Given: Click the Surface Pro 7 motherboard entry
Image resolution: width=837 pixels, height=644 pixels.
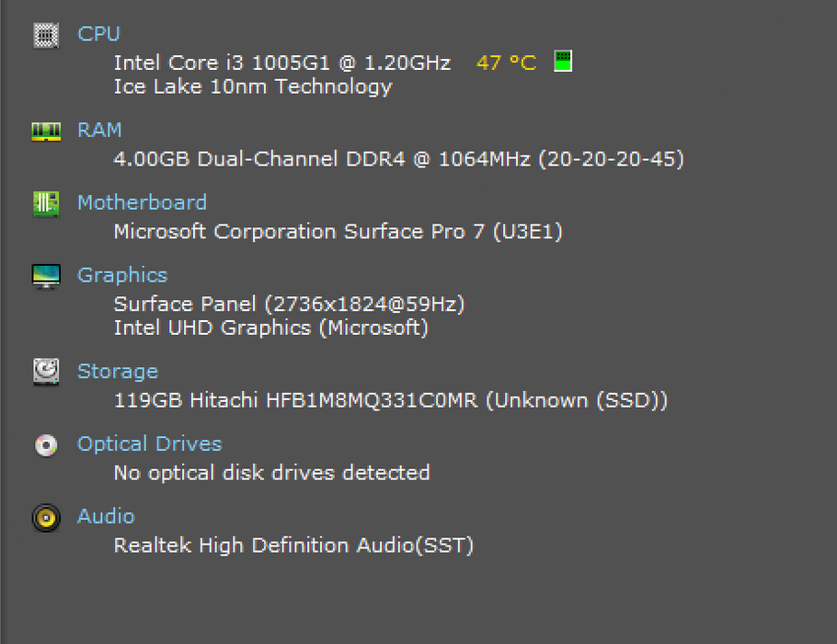Looking at the screenshot, I should (x=338, y=231).
